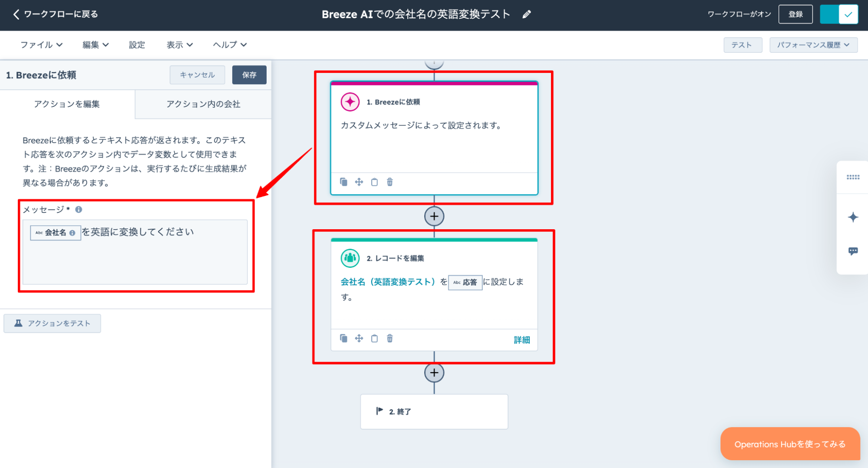Click the キャンセル button
The height and width of the screenshot is (468, 868).
click(197, 75)
